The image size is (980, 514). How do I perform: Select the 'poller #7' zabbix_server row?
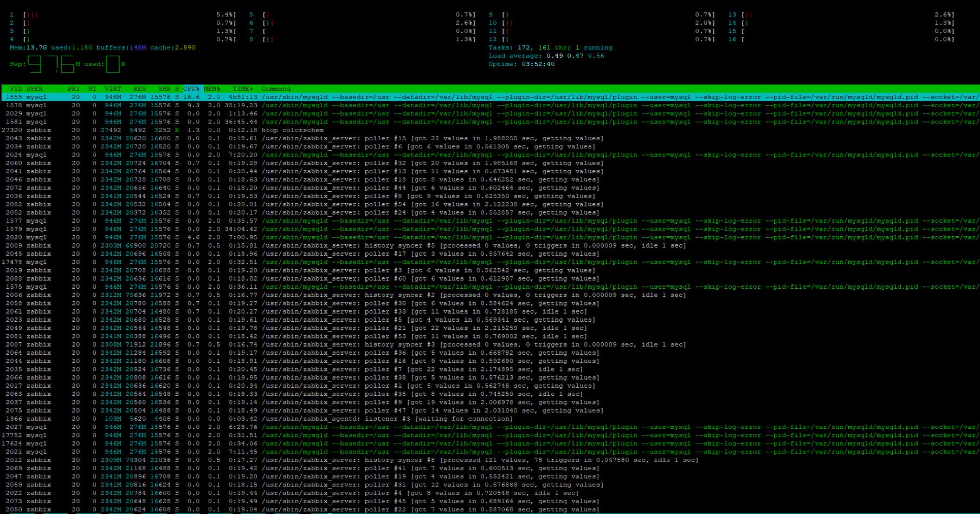tap(490, 369)
